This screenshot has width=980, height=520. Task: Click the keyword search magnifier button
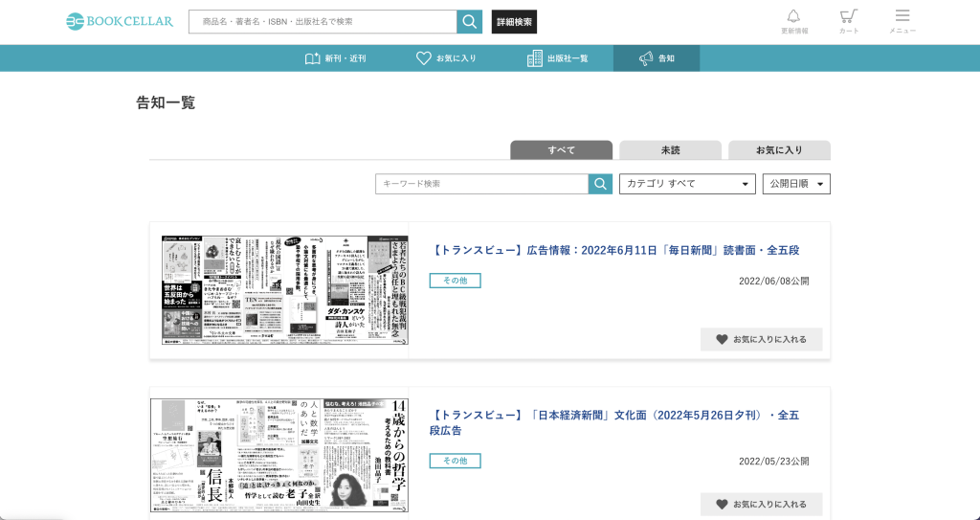tap(600, 184)
